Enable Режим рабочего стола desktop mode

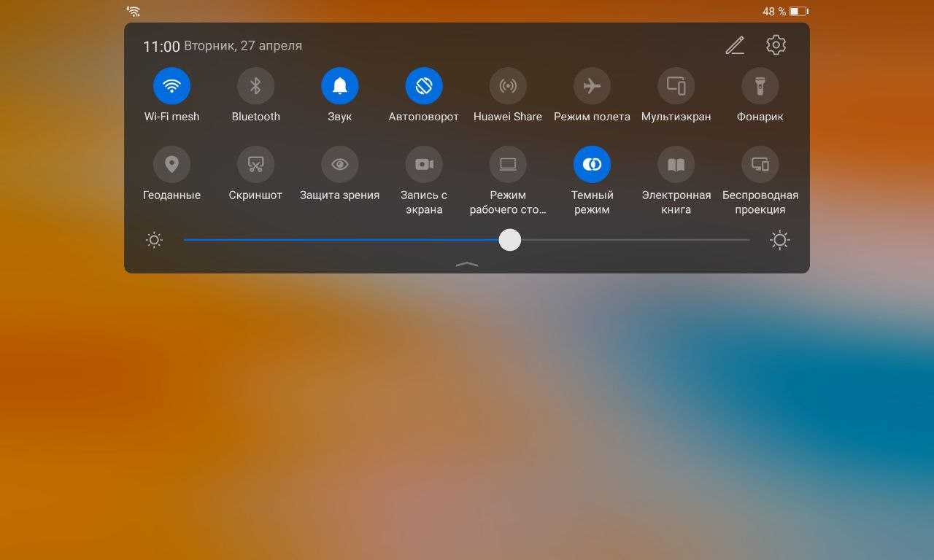[508, 165]
